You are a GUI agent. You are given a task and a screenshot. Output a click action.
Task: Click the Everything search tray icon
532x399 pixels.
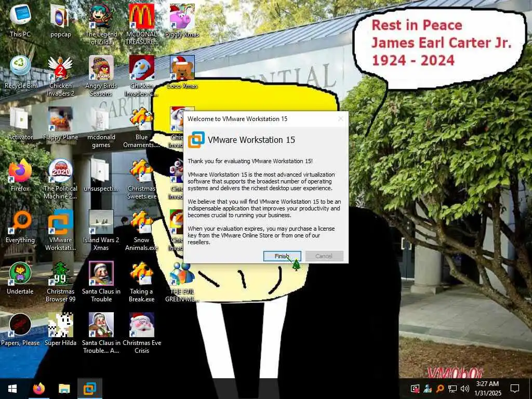tap(440, 389)
